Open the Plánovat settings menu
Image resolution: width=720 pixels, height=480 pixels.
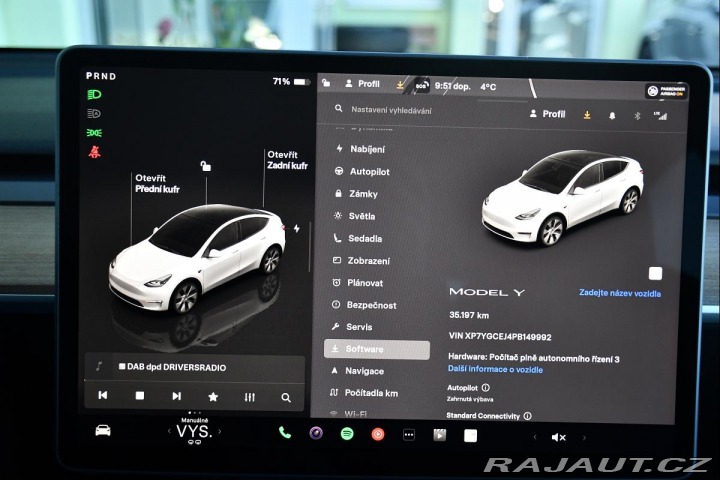point(357,283)
